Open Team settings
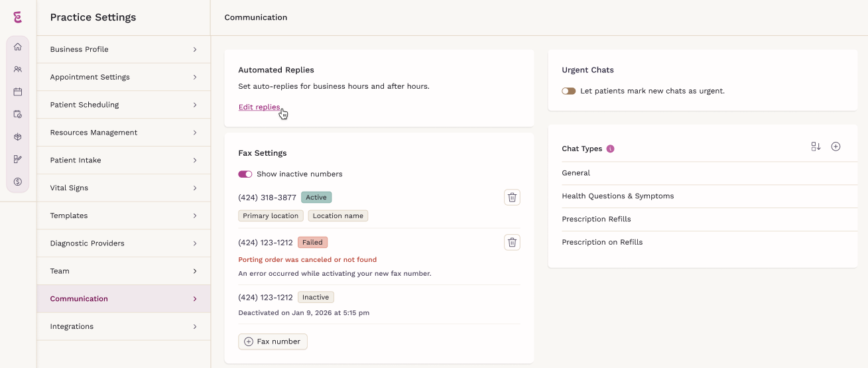Viewport: 868px width, 368px height. coord(124,271)
